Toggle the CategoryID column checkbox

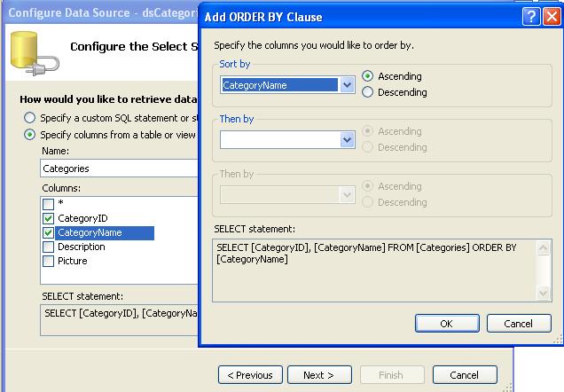49,218
